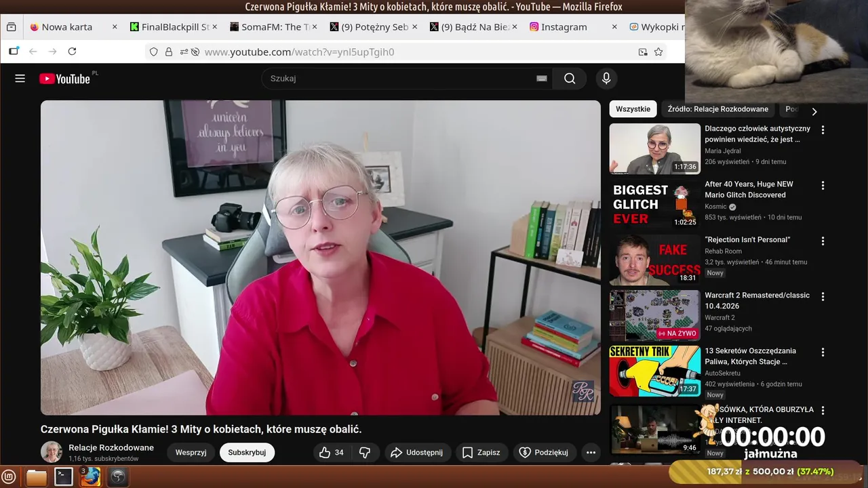Open the on-screen keyboard icon in search box
Screen dimensions: 868x488
pos(542,79)
